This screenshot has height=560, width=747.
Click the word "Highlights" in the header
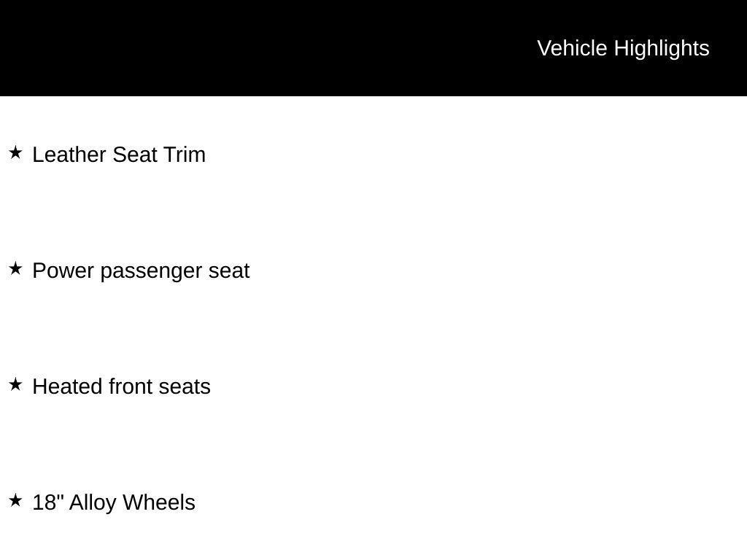click(662, 50)
